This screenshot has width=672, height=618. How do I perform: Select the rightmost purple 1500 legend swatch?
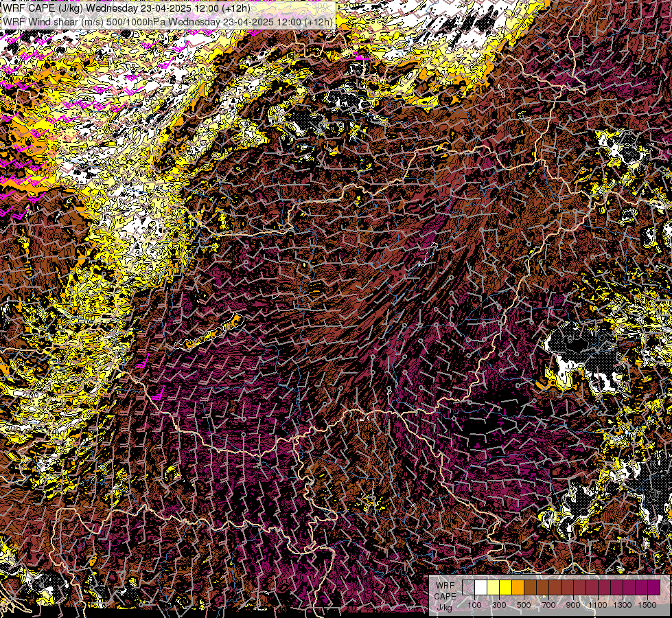pos(654,587)
